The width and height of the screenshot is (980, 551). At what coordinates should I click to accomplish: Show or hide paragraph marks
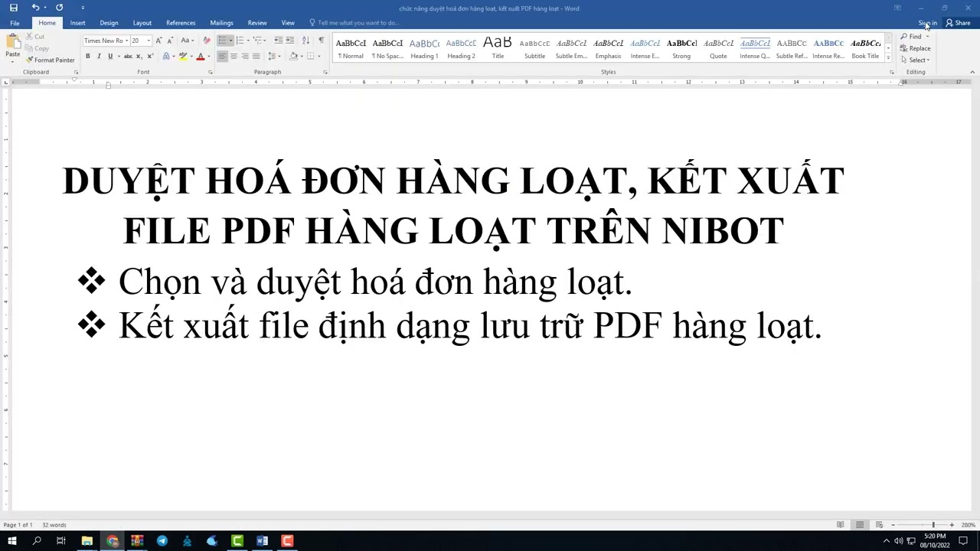click(321, 41)
